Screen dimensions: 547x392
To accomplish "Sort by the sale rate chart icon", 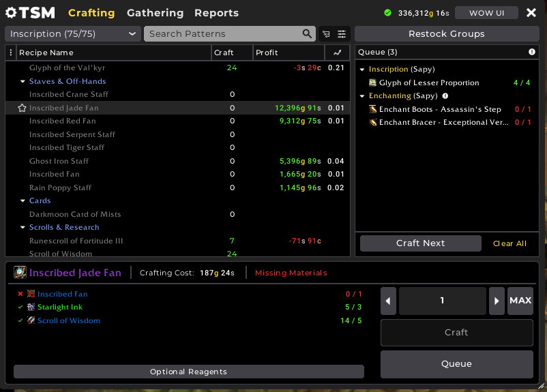I will (338, 52).
